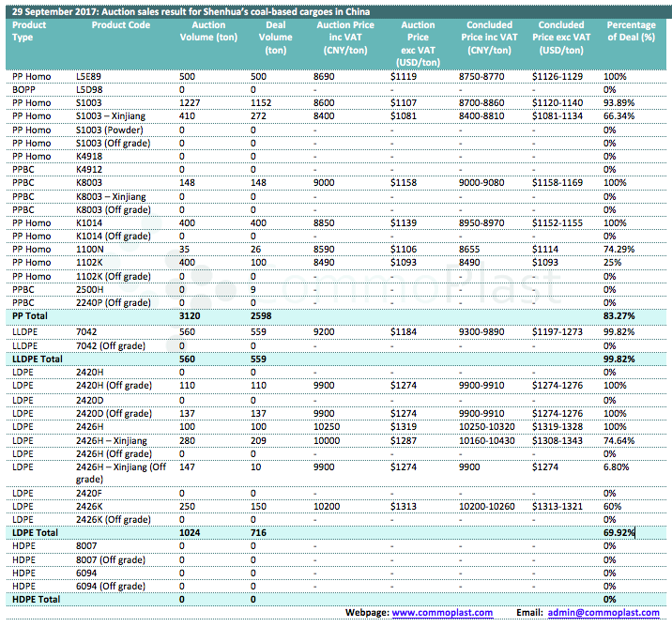
Task: Select the 69.92% LDPE total percentage
Action: (619, 533)
